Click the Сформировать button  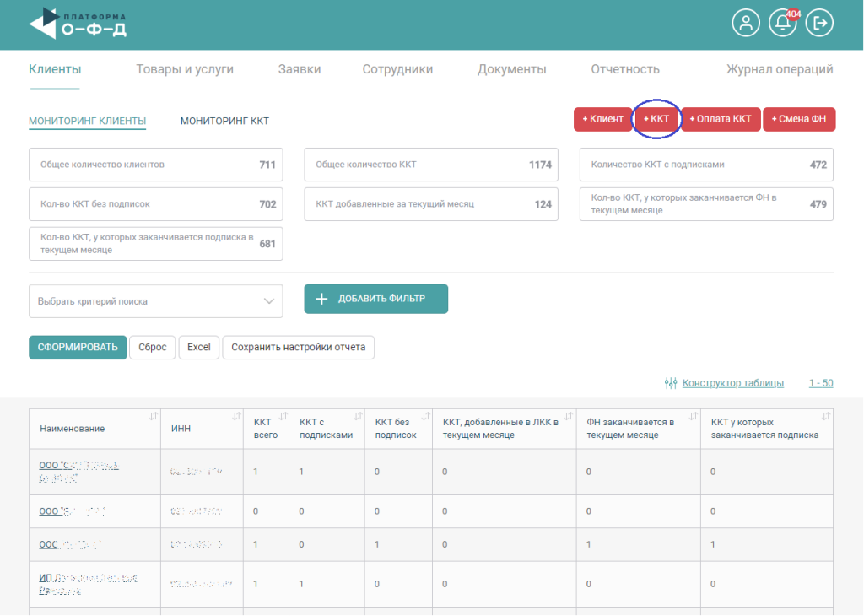(78, 348)
